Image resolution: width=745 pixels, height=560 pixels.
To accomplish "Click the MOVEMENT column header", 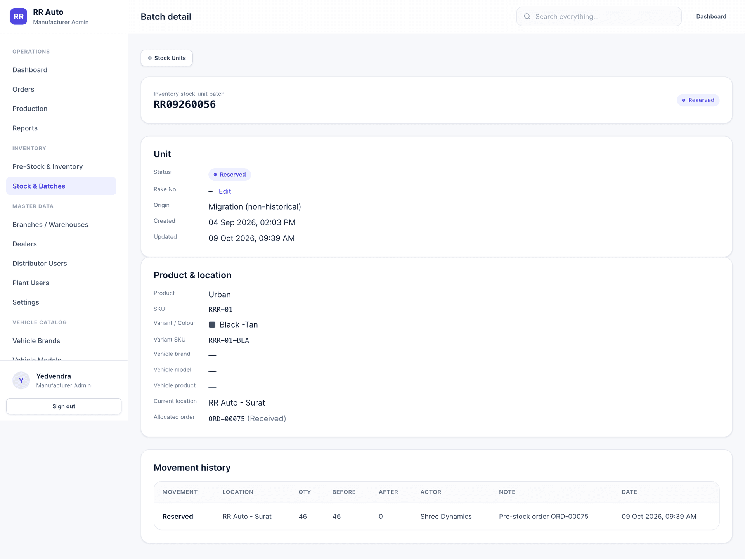I will tap(180, 492).
